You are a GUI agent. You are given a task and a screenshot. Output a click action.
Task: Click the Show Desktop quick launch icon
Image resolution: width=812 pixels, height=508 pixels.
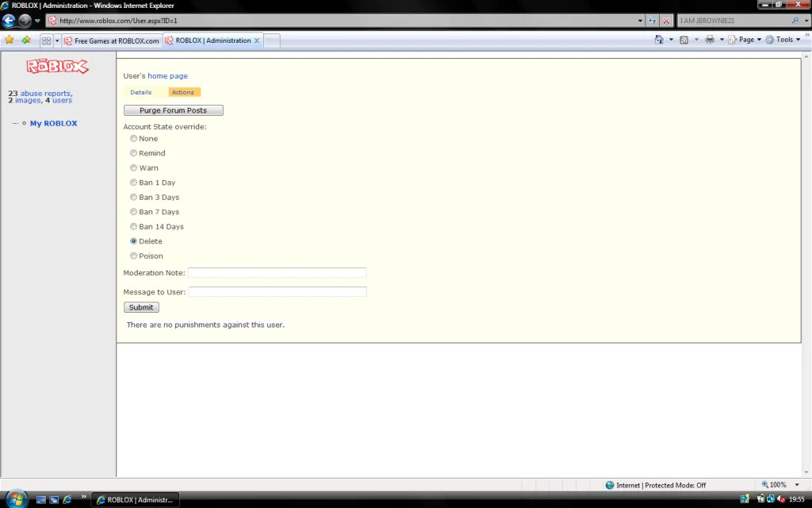pos(41,500)
